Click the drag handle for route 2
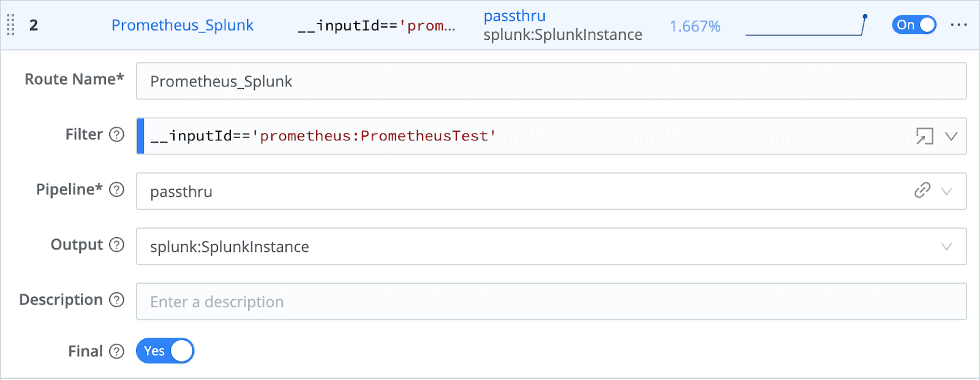 pos(10,25)
